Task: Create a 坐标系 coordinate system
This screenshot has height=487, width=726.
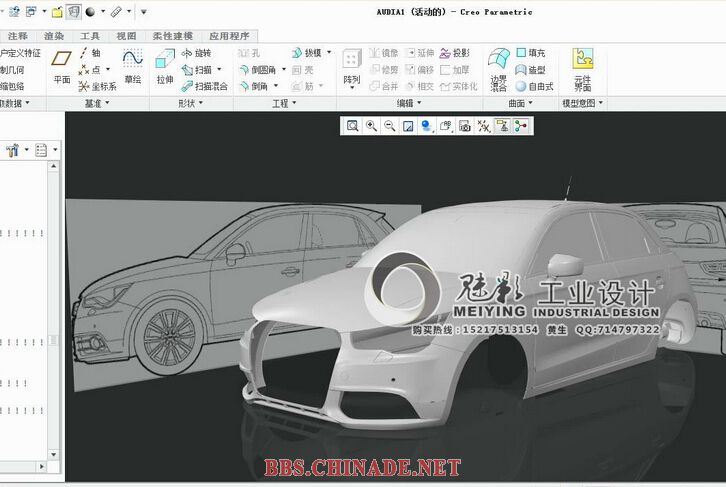Action: pyautogui.click(x=97, y=86)
